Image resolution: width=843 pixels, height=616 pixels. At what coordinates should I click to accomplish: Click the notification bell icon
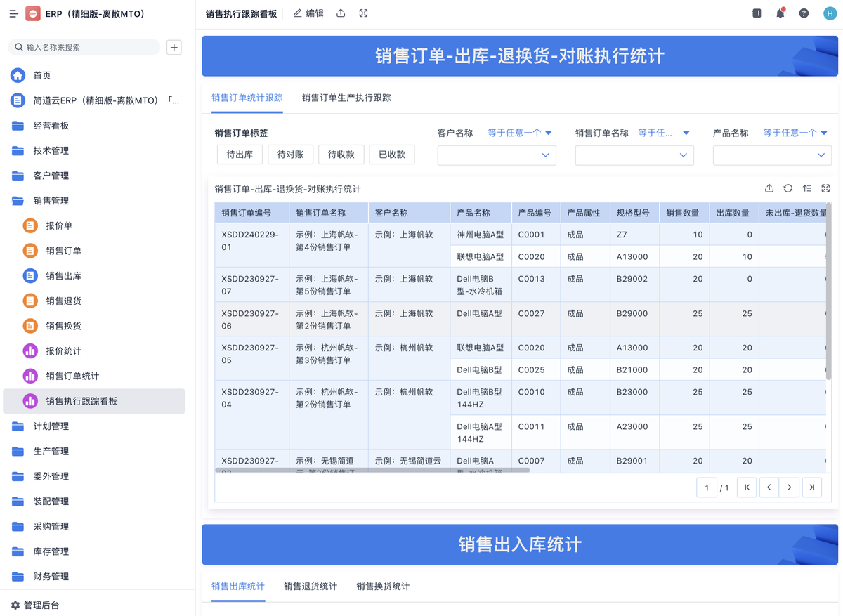click(x=780, y=13)
